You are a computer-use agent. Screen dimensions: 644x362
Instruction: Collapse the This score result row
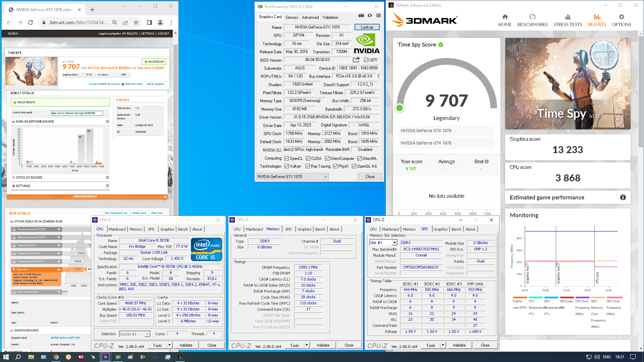pyautogui.click(x=36, y=269)
